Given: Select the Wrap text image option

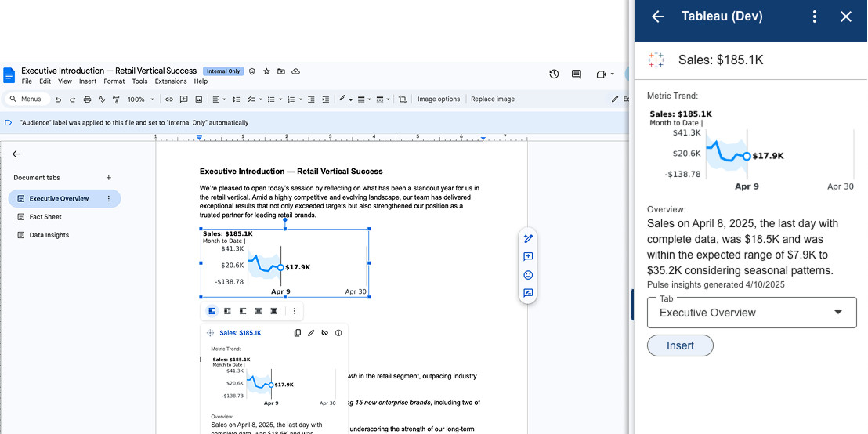Looking at the screenshot, I should [x=227, y=311].
